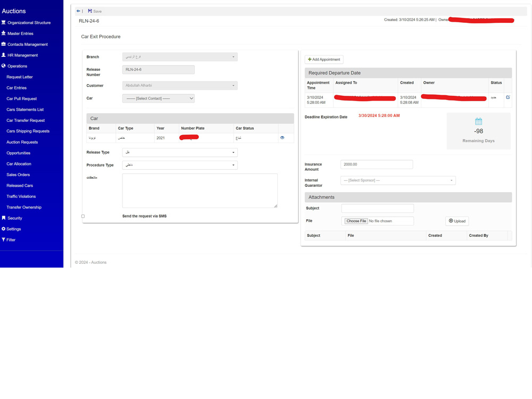Screen dimensions: 532x399
Task: Go to Car Entries page
Action: [x=16, y=88]
